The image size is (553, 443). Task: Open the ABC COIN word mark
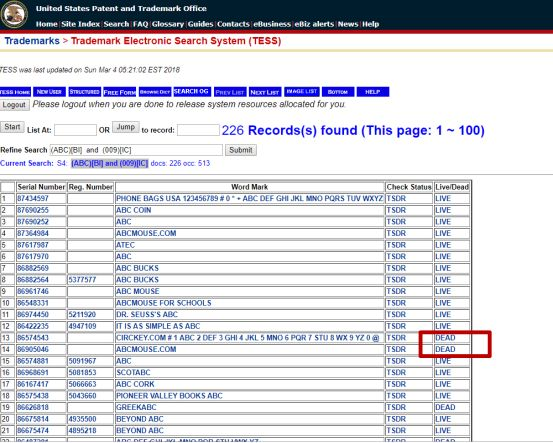(x=134, y=210)
